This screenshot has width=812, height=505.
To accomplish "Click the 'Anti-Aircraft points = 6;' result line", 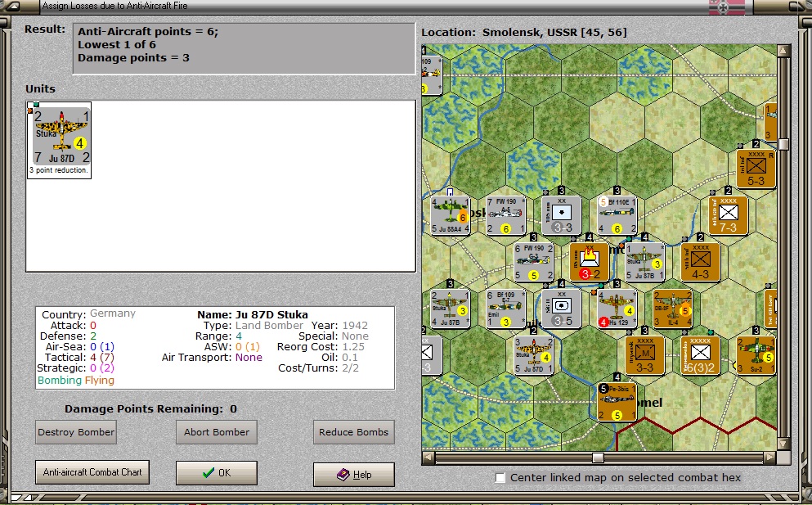I will 148,32.
